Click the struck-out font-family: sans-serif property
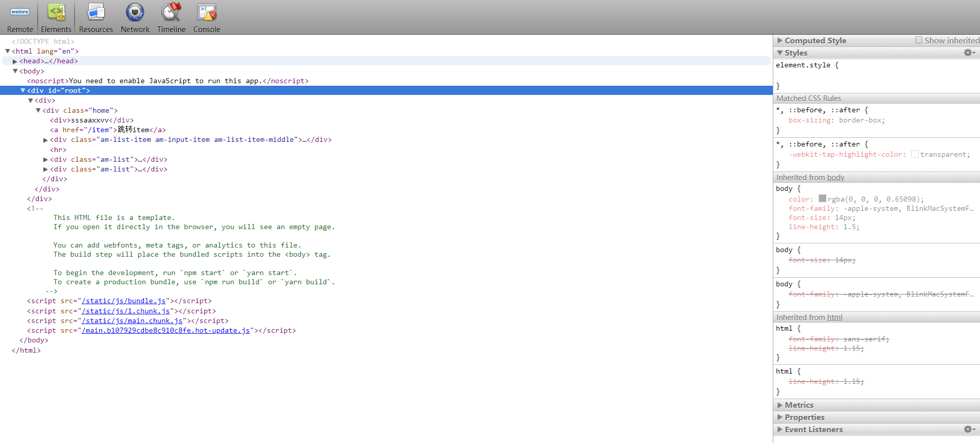Viewport: 980px width, 443px height. [839, 339]
